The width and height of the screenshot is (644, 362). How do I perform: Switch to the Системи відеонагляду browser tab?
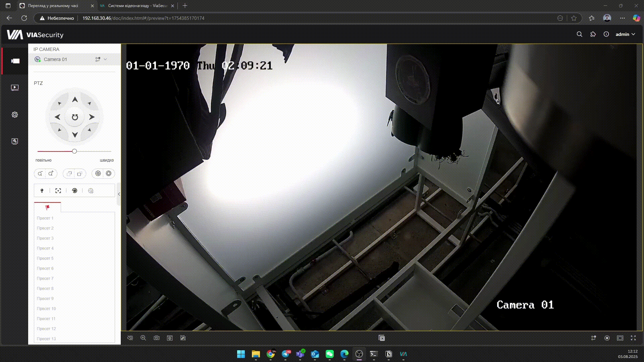(137, 6)
